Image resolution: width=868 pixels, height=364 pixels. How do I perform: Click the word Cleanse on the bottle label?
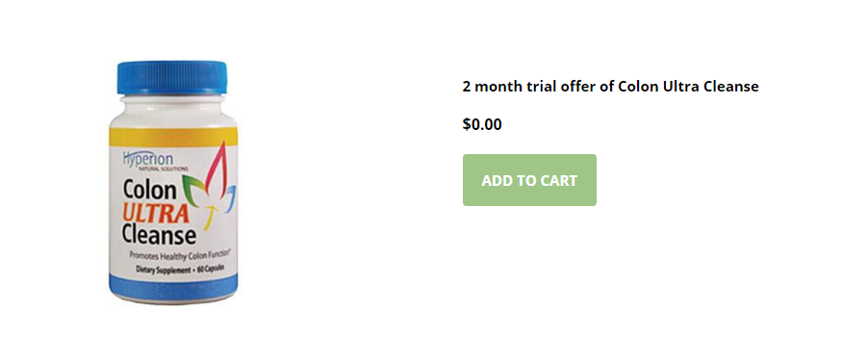[160, 235]
